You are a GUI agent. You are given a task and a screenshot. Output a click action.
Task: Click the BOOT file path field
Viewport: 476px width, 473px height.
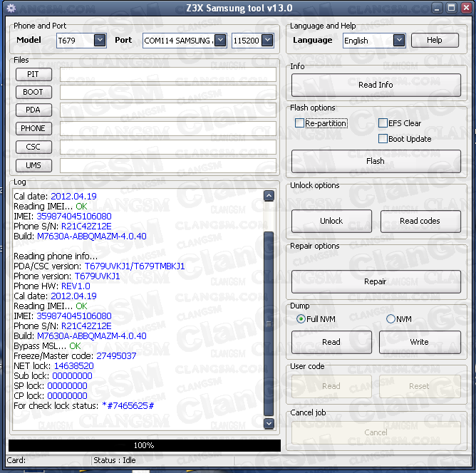click(168, 92)
